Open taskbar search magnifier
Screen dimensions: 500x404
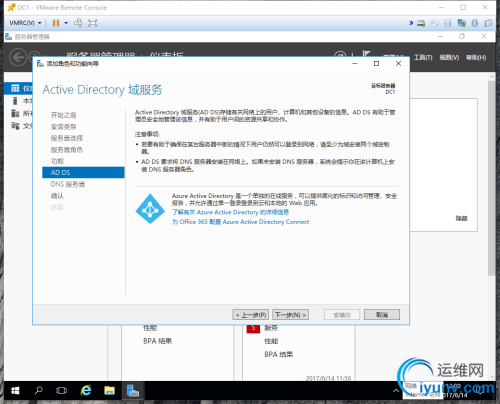[x=39, y=390]
